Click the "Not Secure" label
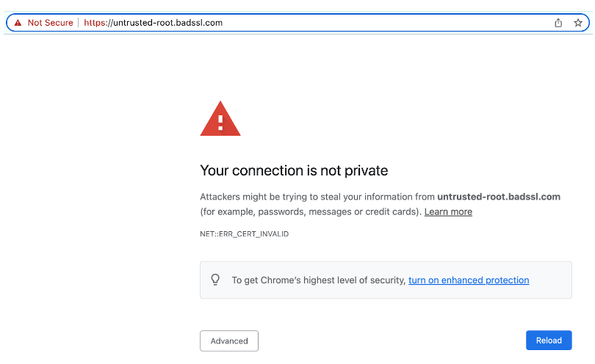 [50, 23]
